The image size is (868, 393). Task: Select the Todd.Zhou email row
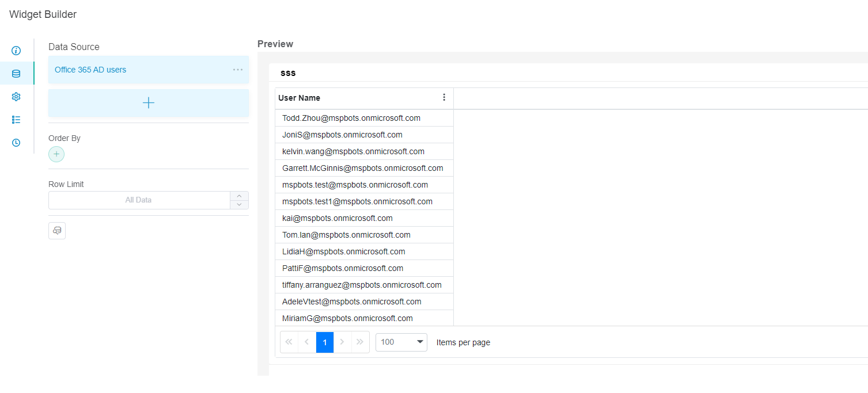[x=351, y=118]
